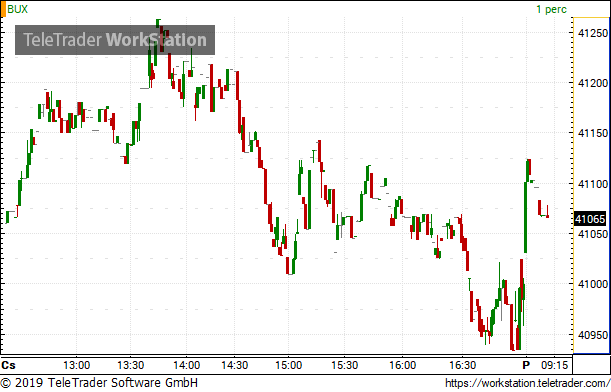611x392 pixels.
Task: Click the orange marker beside BUX
Action: pos(3,9)
